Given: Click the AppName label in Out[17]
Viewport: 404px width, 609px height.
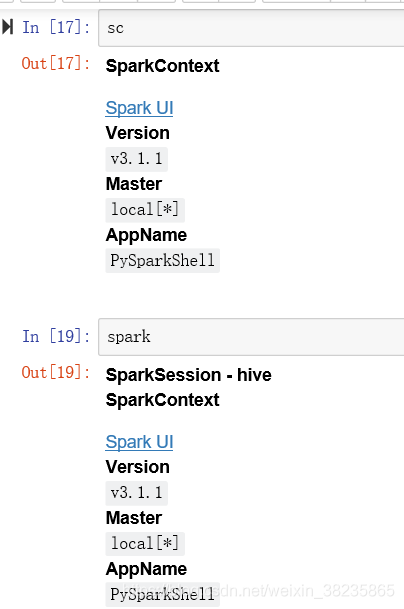Looking at the screenshot, I should (146, 235).
